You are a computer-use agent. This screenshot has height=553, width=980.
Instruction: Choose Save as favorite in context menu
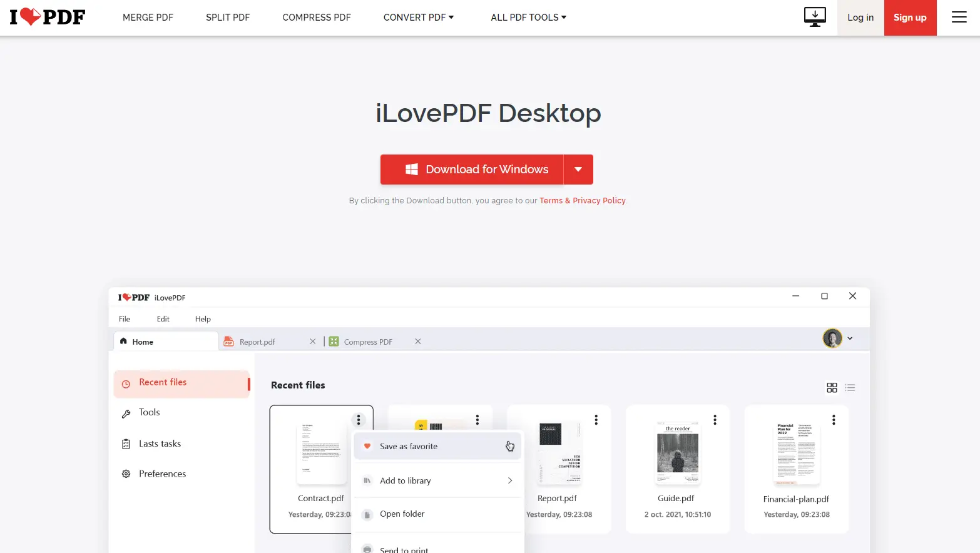click(x=437, y=446)
